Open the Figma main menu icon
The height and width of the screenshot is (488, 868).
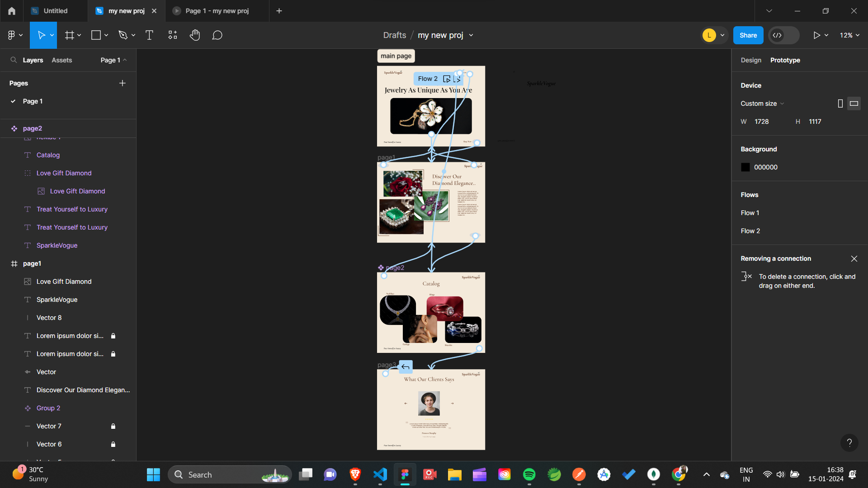[11, 35]
